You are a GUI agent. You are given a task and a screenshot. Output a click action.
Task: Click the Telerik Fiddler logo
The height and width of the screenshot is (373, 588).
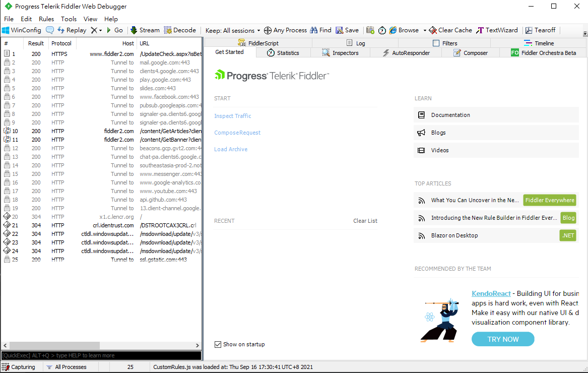click(272, 76)
